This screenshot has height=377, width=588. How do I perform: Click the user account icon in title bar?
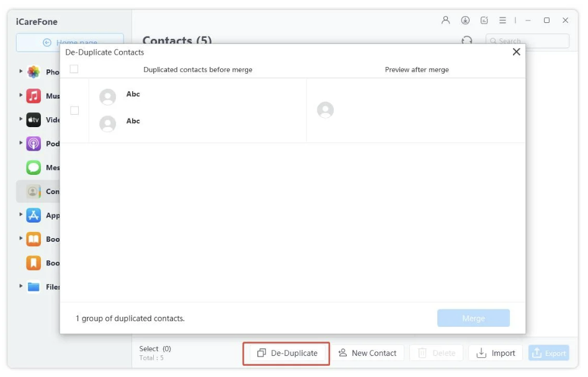(445, 20)
